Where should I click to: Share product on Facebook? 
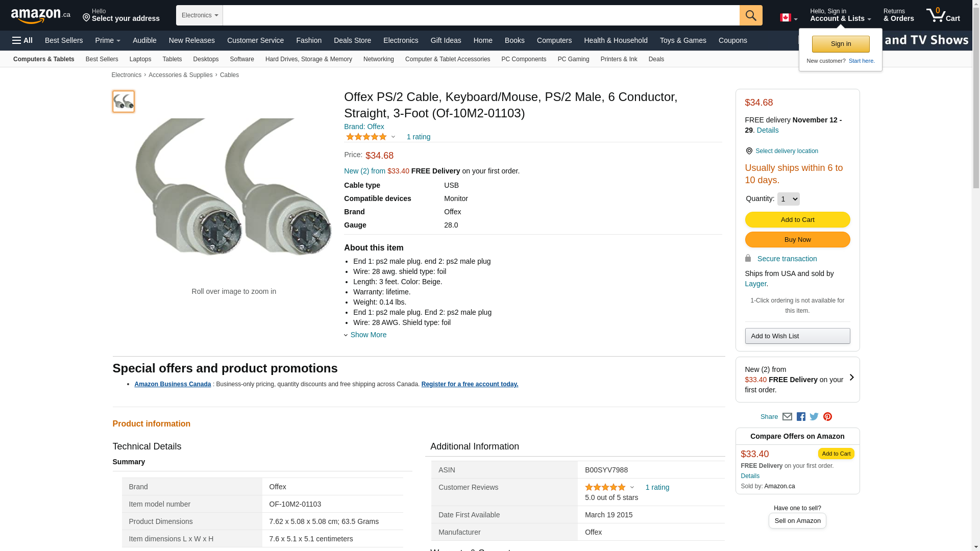tap(801, 417)
